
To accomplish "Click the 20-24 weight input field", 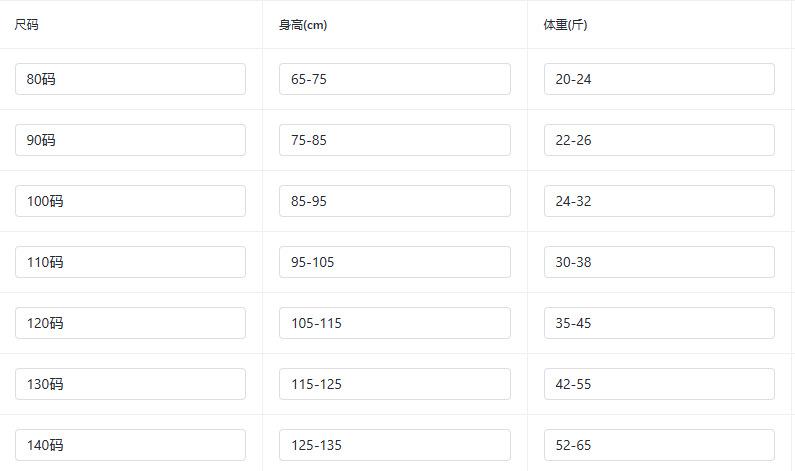I will (x=659, y=79).
